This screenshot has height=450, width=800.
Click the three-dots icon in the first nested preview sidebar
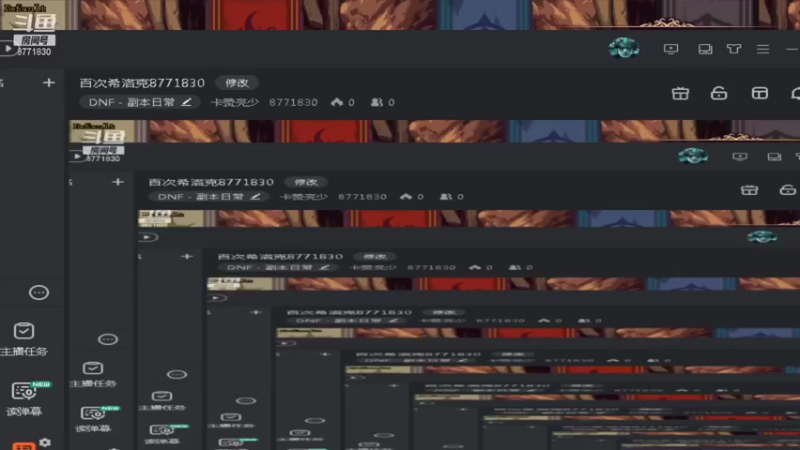pos(108,339)
